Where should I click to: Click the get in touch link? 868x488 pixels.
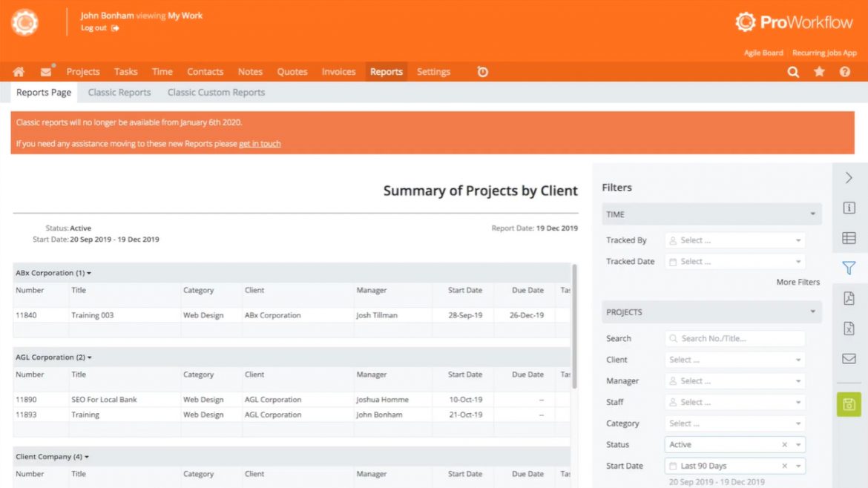tap(260, 144)
